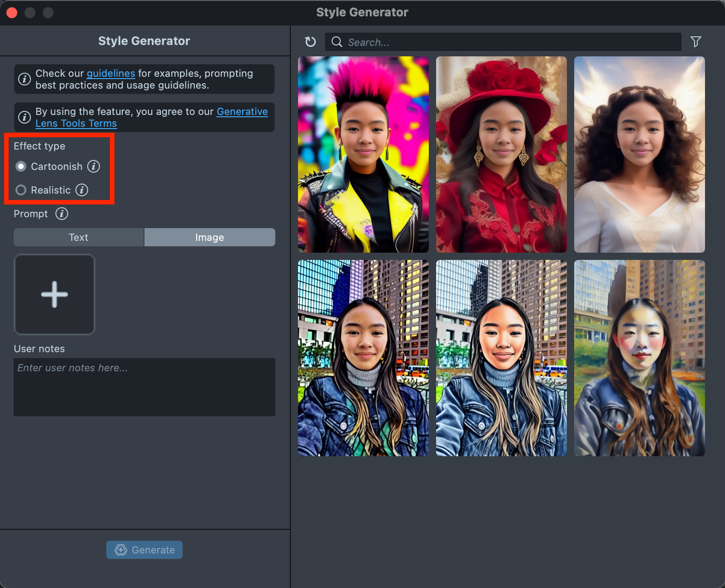Click the refresh icon beside search
This screenshot has width=725, height=588.
click(x=310, y=42)
